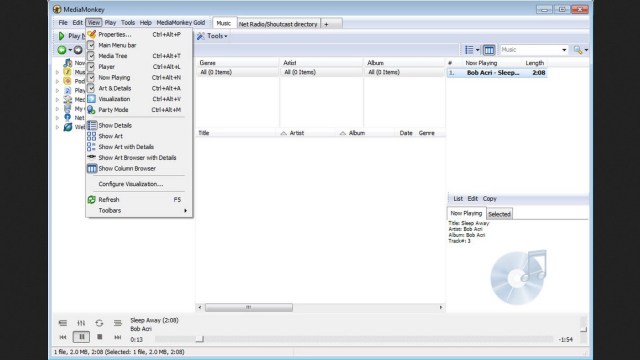Screen dimensions: 640x360
Task: Pause the playing track
Action: coord(81,337)
